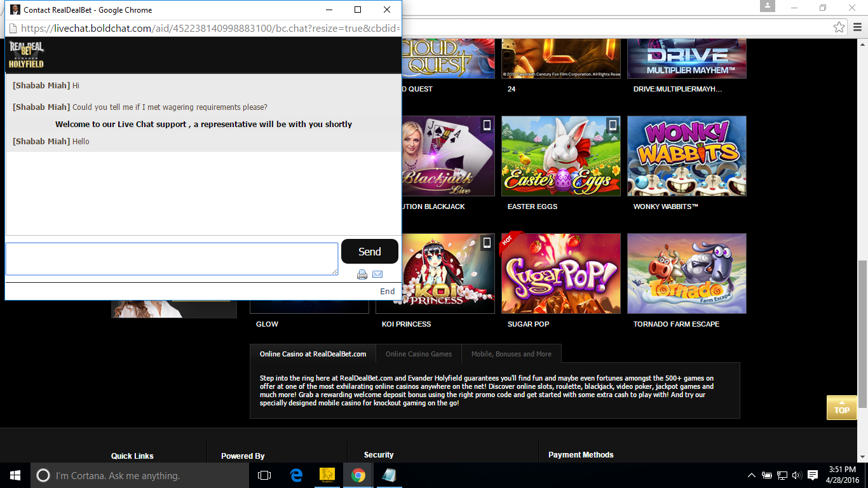Screen dimensions: 868x488
Task: Open the KOI PRINCESS game title link
Action: coord(406,324)
